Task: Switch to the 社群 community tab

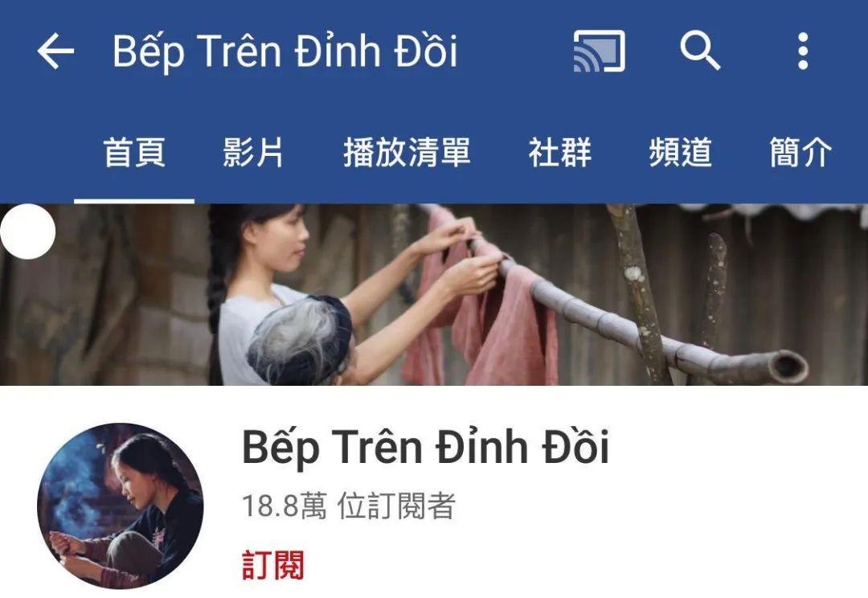Action: coord(560,152)
